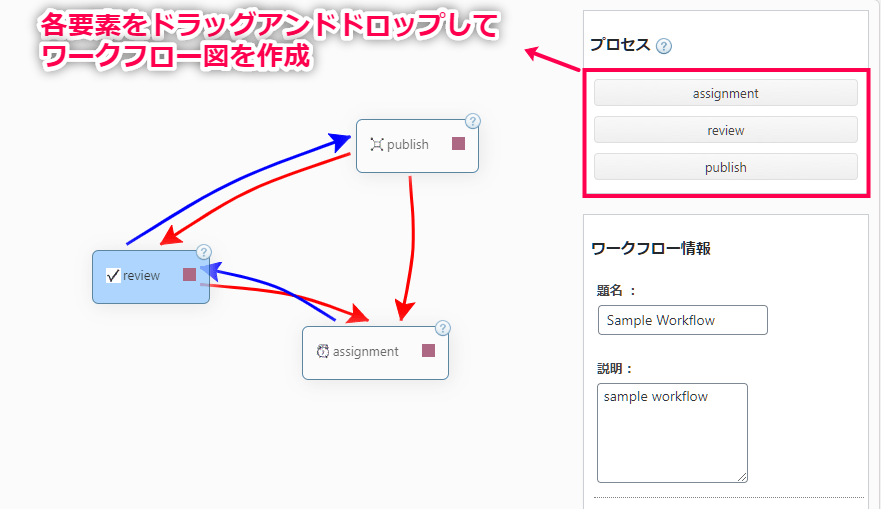Click the checkmark icon in review node
The image size is (881, 509).
pyautogui.click(x=113, y=275)
